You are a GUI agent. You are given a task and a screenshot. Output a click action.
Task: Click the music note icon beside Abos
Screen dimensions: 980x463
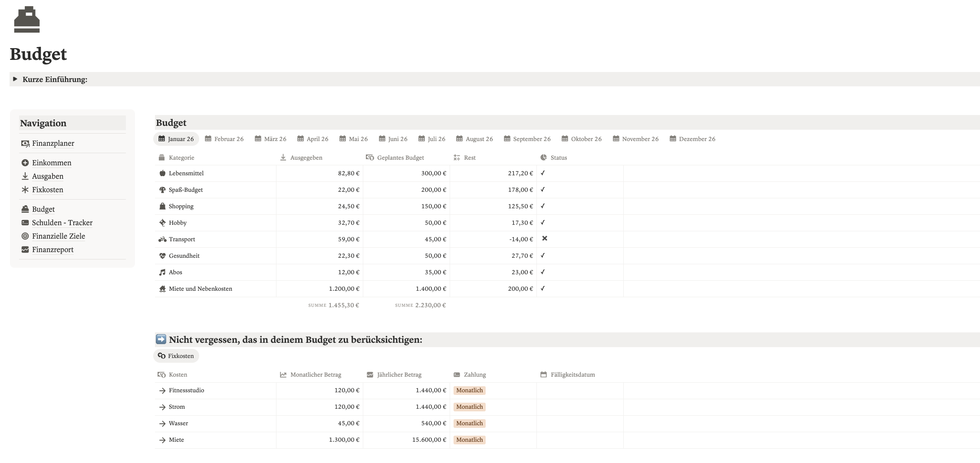(162, 272)
